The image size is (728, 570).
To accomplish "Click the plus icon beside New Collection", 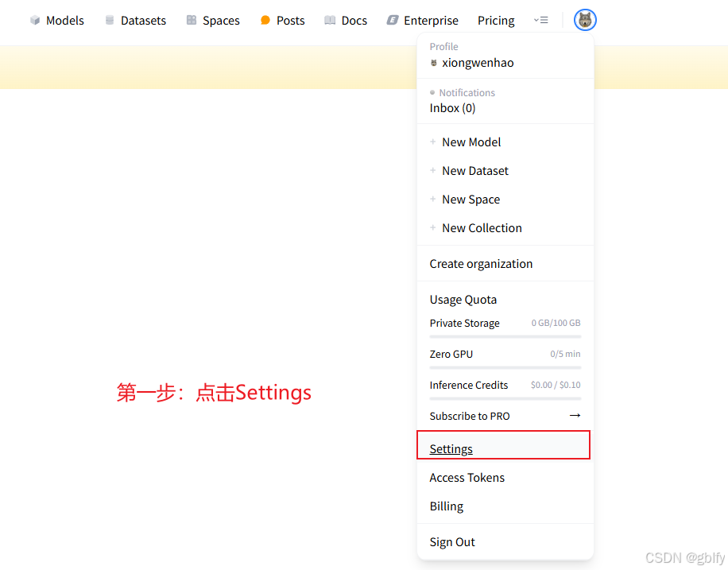I will coord(432,227).
